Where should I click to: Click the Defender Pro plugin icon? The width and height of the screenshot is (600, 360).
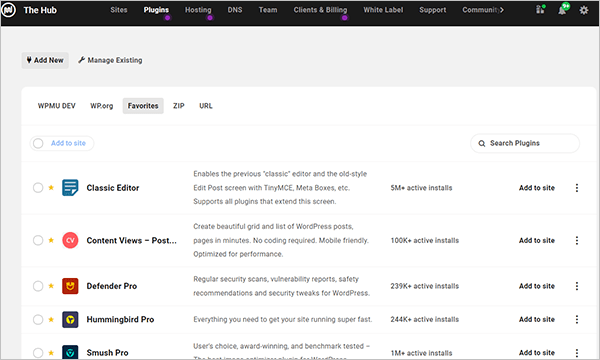[70, 286]
